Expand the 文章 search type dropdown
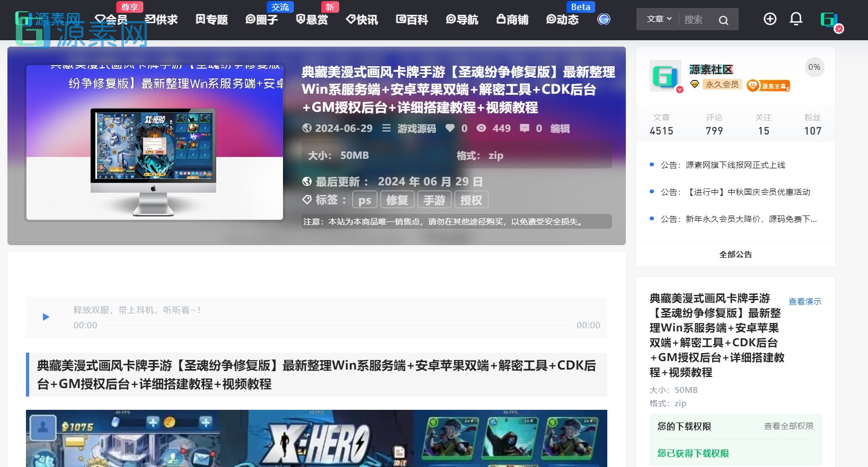Viewport: 868px width, 467px height. pos(659,19)
